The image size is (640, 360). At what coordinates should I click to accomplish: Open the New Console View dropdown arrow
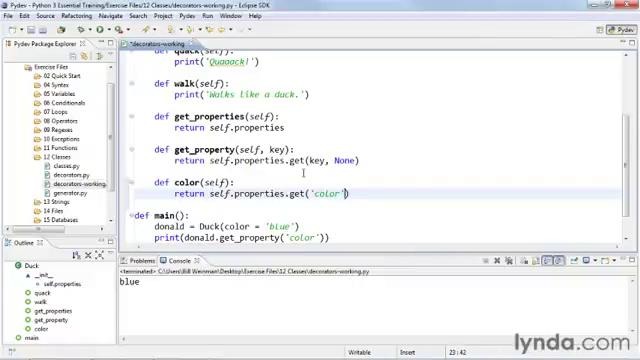614,260
